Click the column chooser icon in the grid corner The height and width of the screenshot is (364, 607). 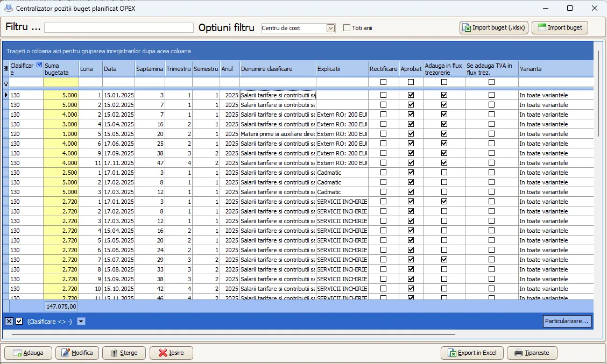6,68
